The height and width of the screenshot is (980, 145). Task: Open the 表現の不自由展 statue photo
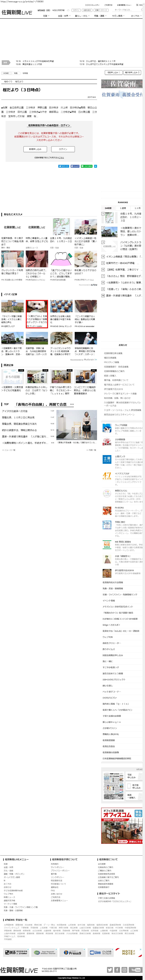77,425
